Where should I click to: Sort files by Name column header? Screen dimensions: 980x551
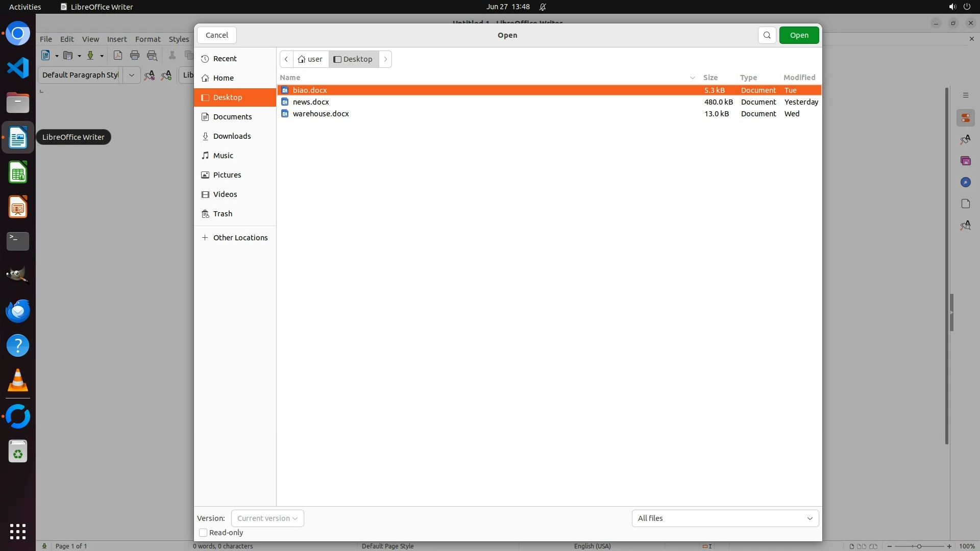[x=290, y=78]
